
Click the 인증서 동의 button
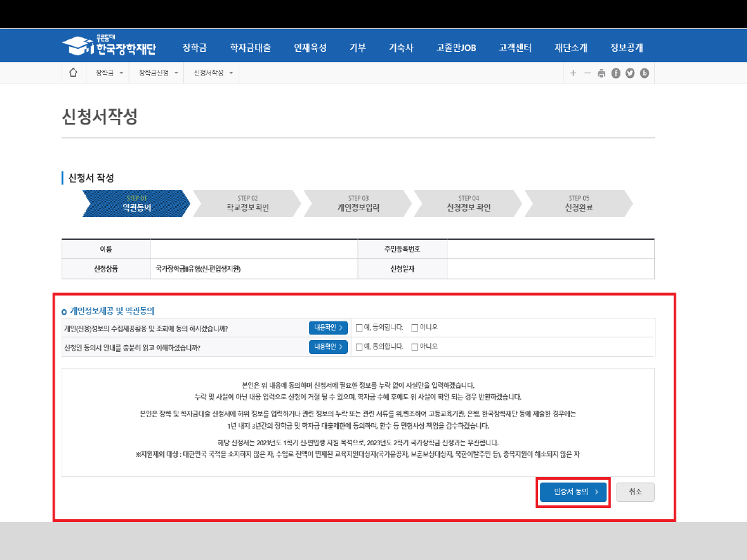[573, 492]
